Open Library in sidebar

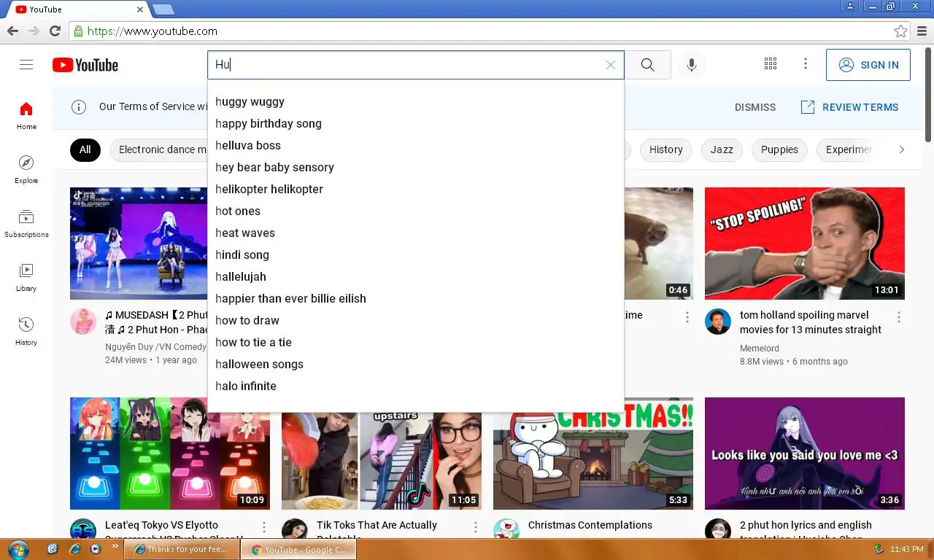[x=26, y=277]
